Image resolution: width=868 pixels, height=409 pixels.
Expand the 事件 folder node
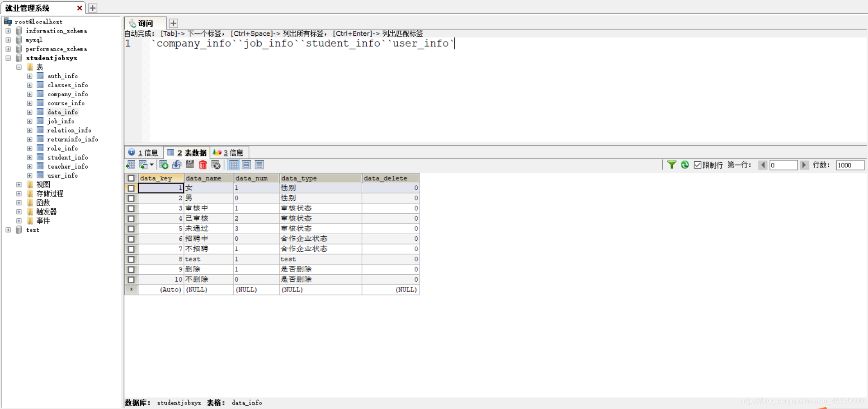click(x=19, y=221)
